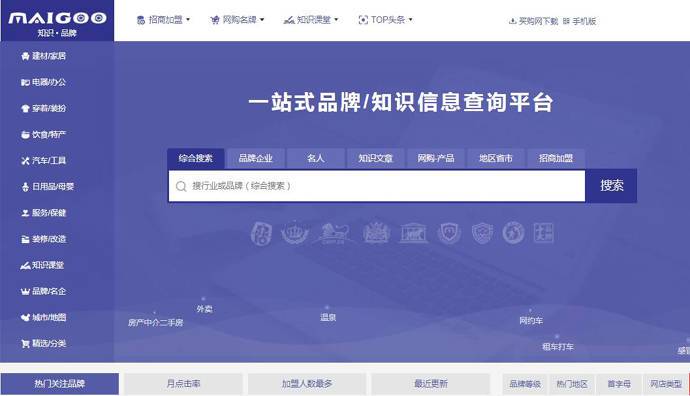This screenshot has width=690, height=396.
Task: Click the 网约车 floating keyword
Action: pos(531,321)
